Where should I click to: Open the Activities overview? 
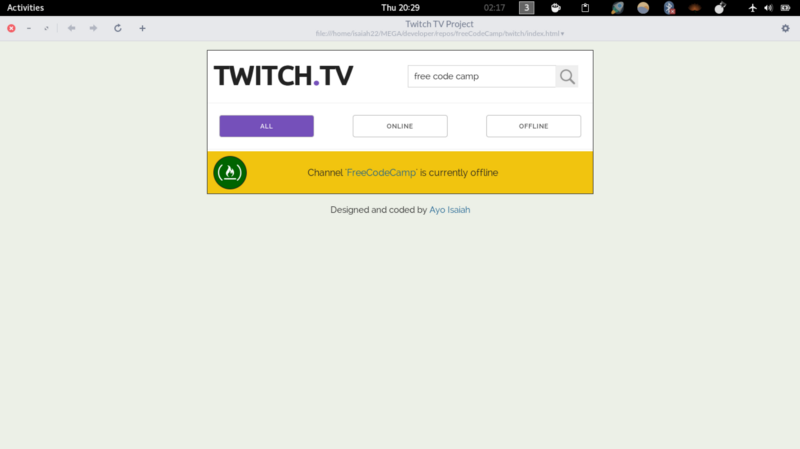(x=25, y=7)
